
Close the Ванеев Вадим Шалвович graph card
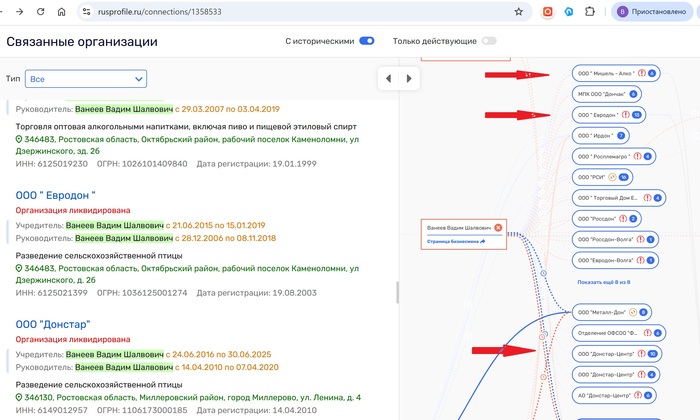[498, 228]
